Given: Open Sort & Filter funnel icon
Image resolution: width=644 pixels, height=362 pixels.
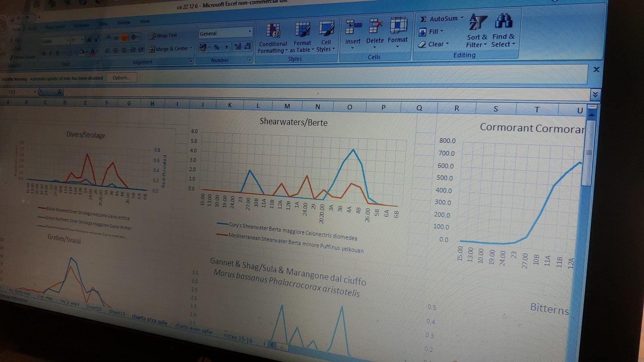Looking at the screenshot, I should (478, 23).
